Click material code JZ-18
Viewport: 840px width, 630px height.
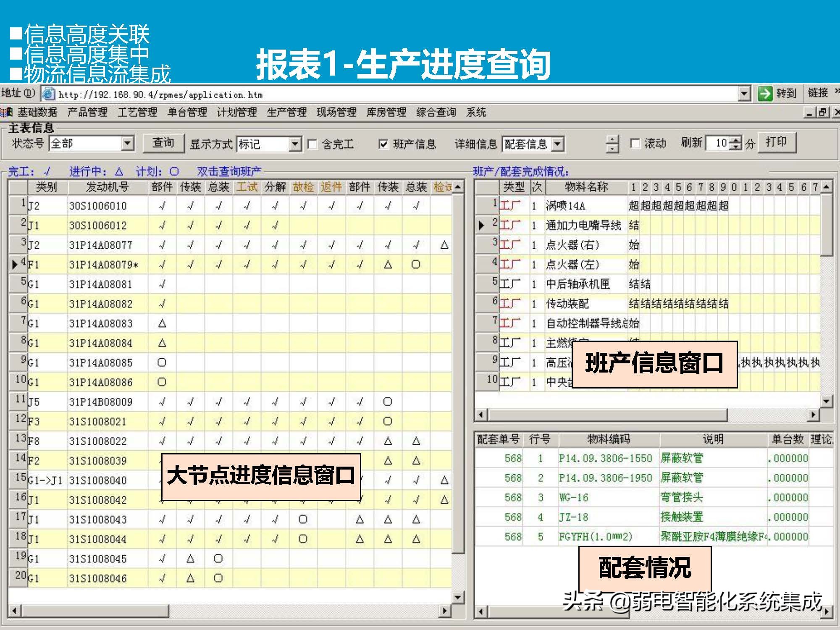coord(574,517)
